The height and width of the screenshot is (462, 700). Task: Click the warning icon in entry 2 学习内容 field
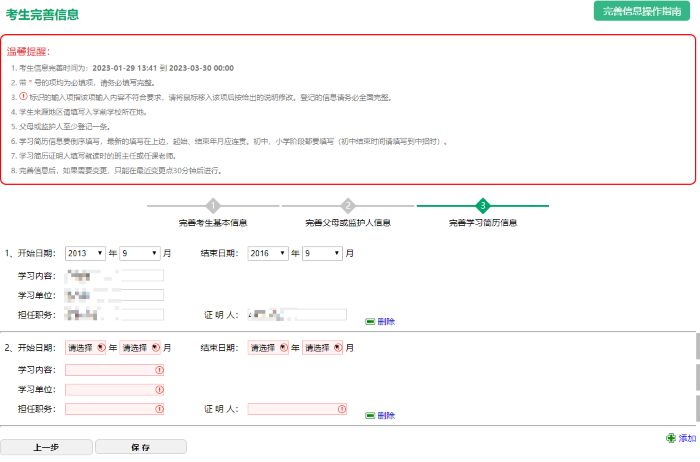(x=159, y=370)
